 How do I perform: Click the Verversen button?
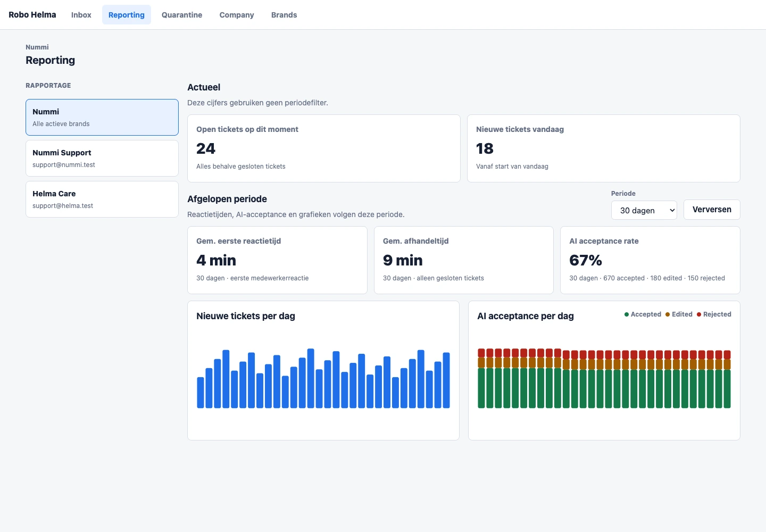click(712, 210)
